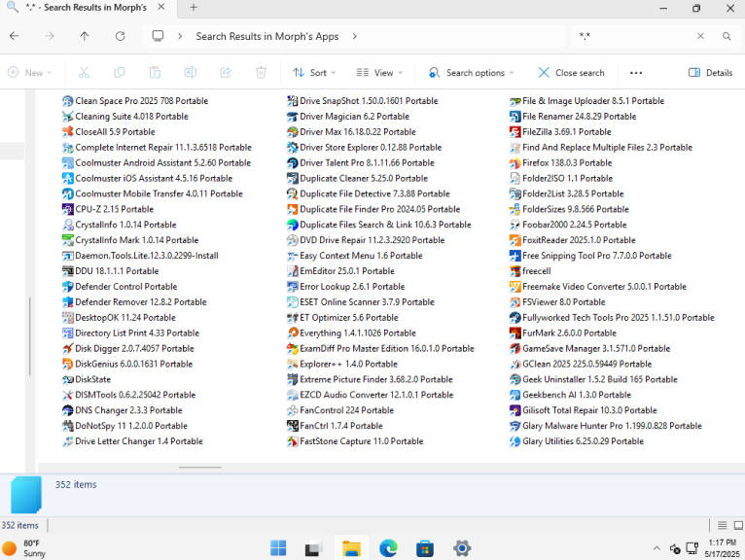Click the FileZilla 3.69.1 Portable icon
The height and width of the screenshot is (560, 745).
pyautogui.click(x=515, y=131)
